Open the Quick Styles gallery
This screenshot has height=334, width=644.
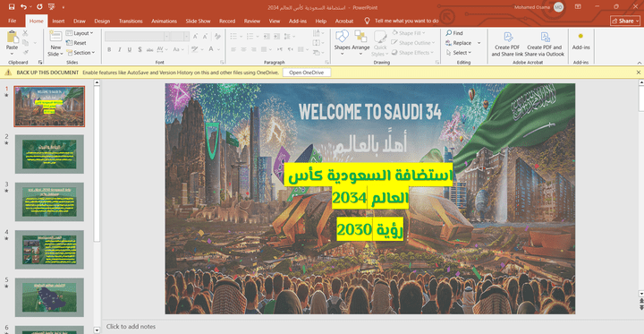pyautogui.click(x=380, y=43)
